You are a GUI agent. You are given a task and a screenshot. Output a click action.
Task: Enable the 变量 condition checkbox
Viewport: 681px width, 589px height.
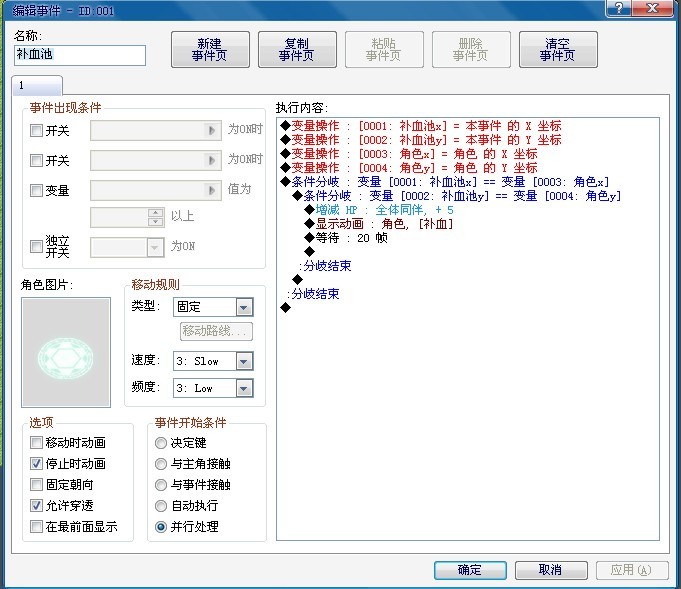click(36, 190)
